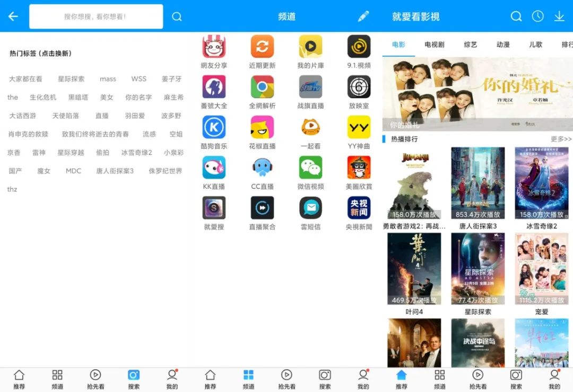Open the 雲短信 channel icon

(310, 208)
